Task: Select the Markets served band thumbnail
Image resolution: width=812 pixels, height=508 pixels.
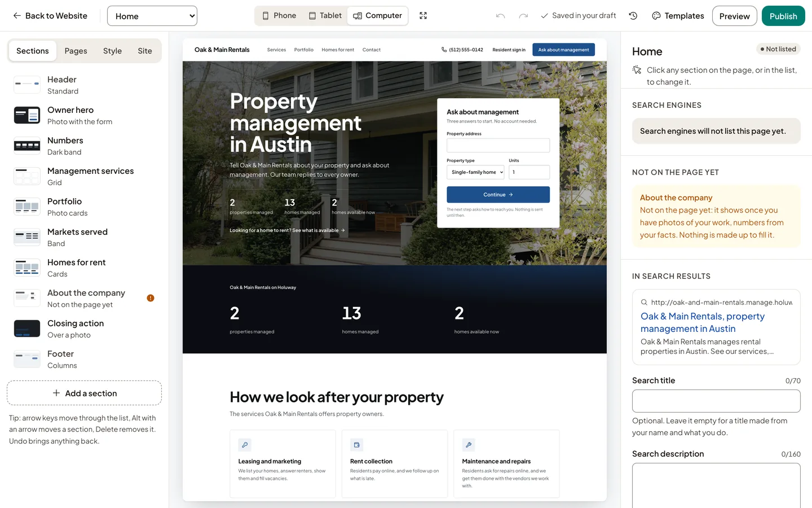Action: click(x=27, y=238)
